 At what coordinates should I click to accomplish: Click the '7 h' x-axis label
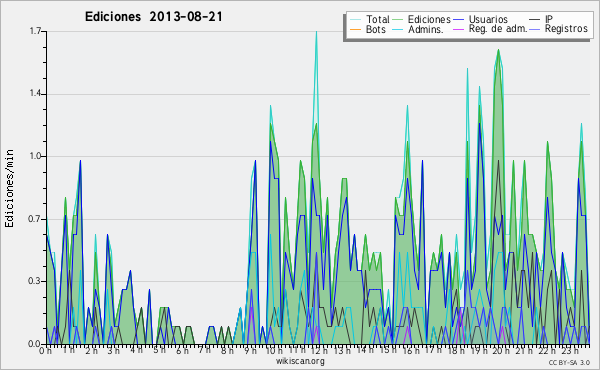click(205, 350)
